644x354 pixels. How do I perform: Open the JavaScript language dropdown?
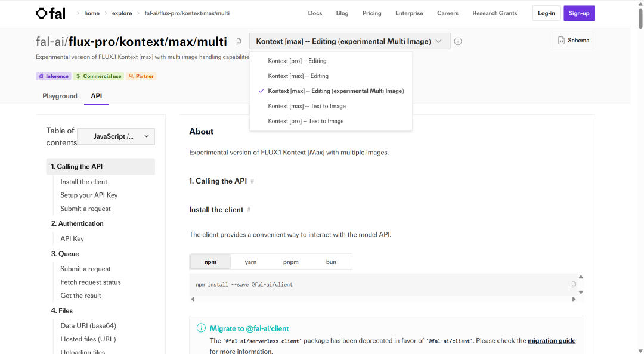116,136
